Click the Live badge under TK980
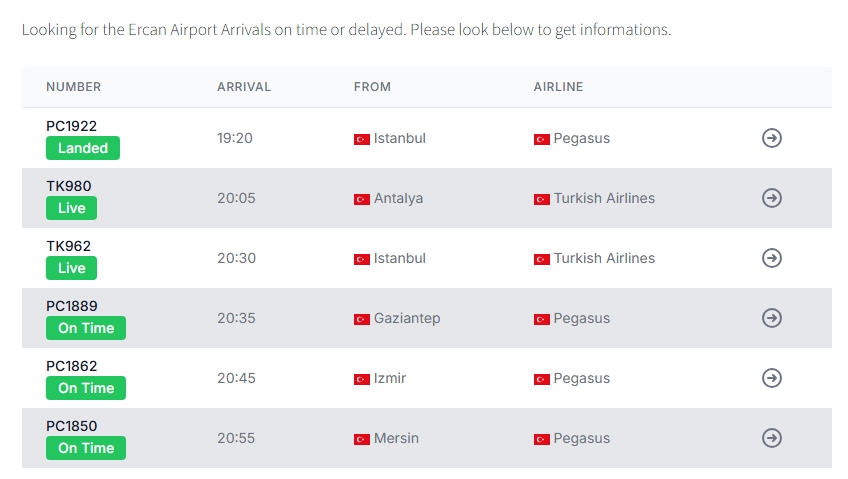Image resolution: width=848 pixels, height=479 pixels. 71,208
